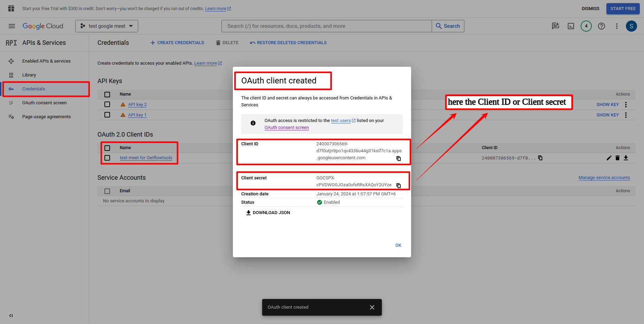This screenshot has height=324, width=644.
Task: Click DOWNLOAD JSON in dialog
Action: pos(268,213)
